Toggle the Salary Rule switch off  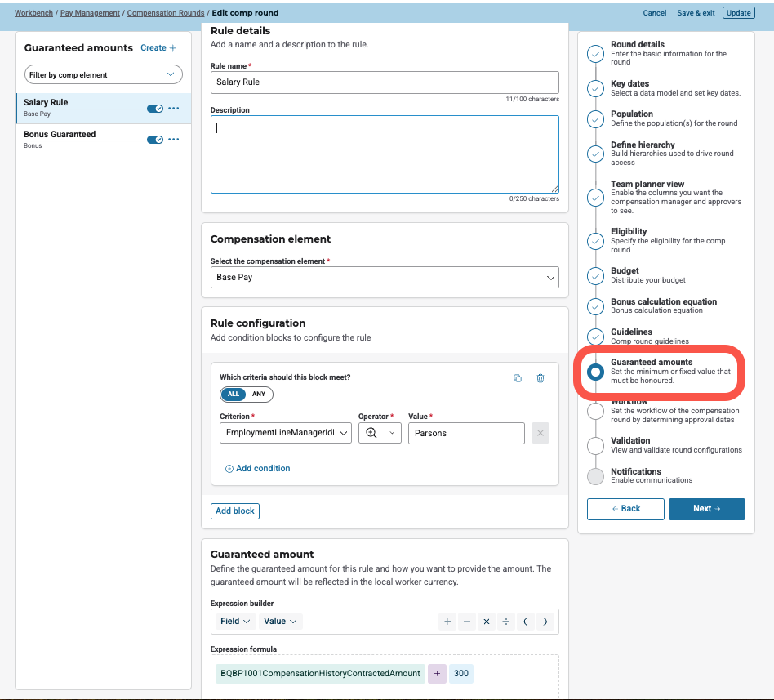tap(154, 108)
